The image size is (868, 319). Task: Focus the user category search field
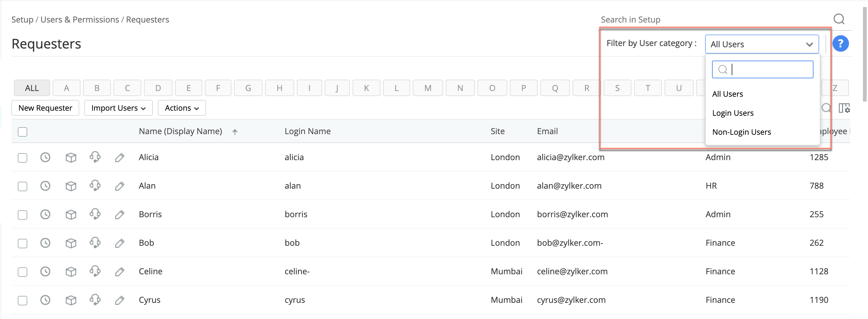[768, 69]
